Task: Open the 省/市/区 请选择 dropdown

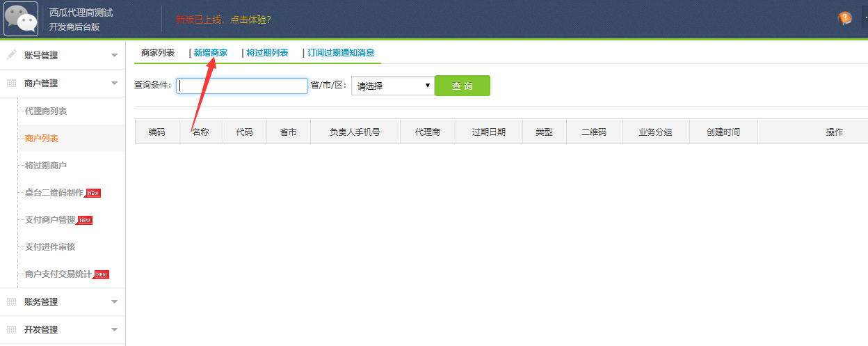Action: click(x=393, y=86)
